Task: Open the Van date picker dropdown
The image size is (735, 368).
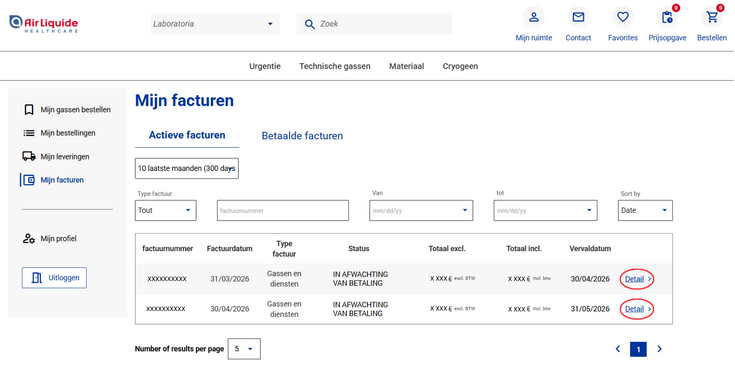Action: click(421, 210)
